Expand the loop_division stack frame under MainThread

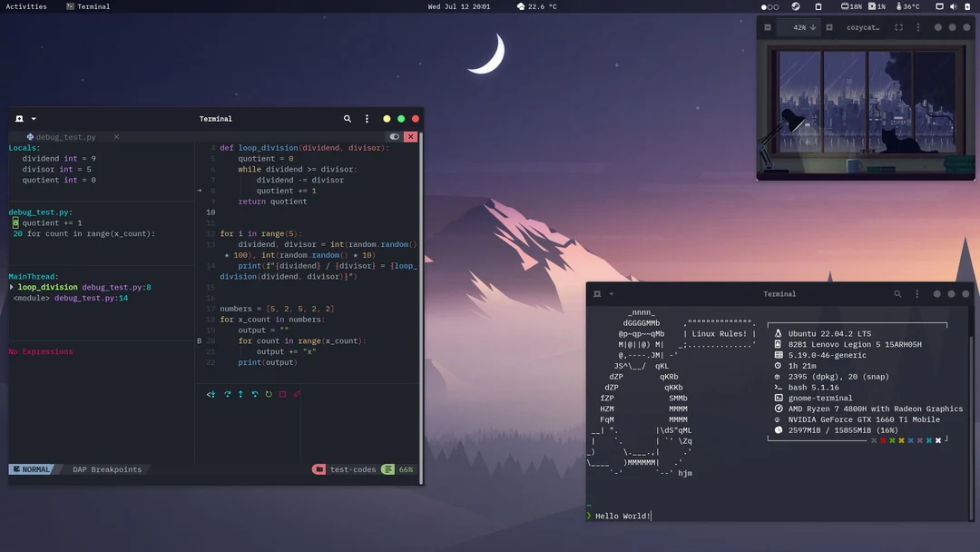(12, 287)
